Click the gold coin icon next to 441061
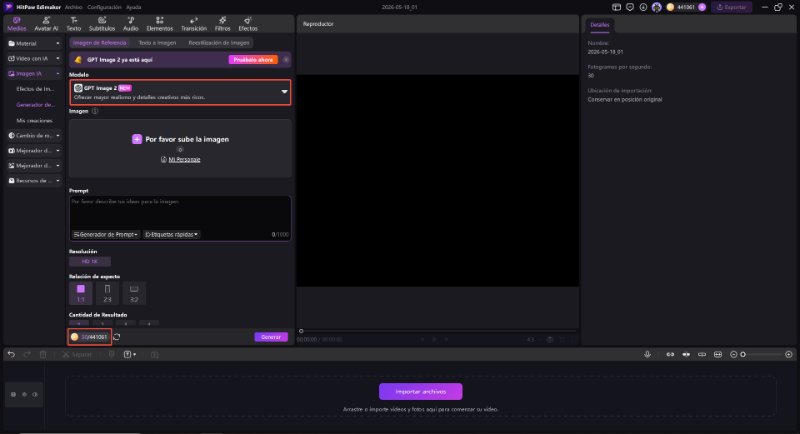This screenshot has height=434, width=800. (x=670, y=7)
